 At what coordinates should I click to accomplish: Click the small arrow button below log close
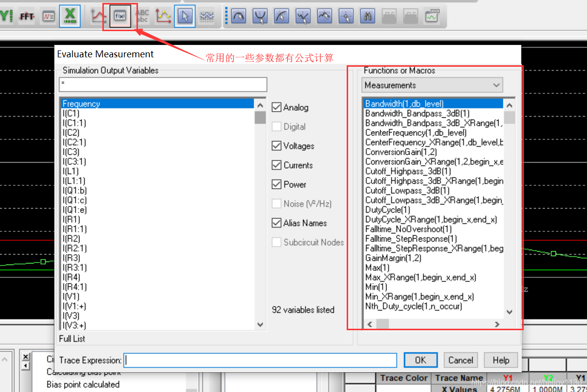click(25, 365)
